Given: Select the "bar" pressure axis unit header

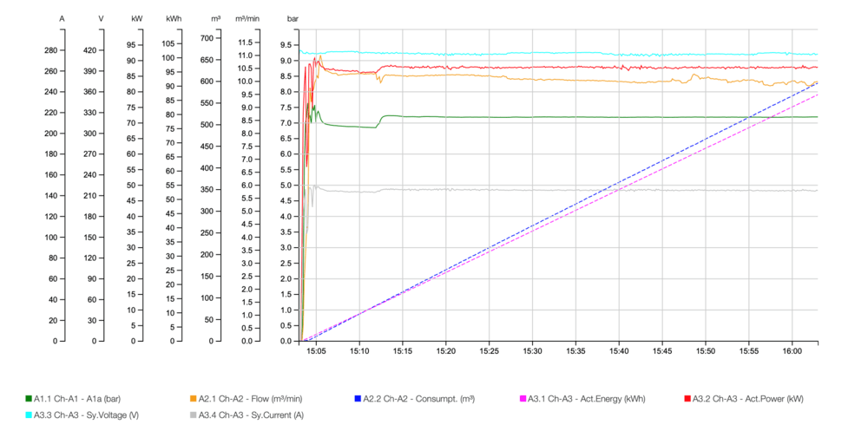Looking at the screenshot, I should click(x=293, y=18).
